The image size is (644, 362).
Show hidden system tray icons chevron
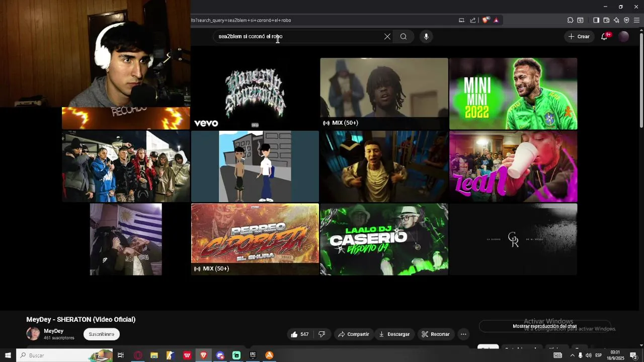[572, 355]
